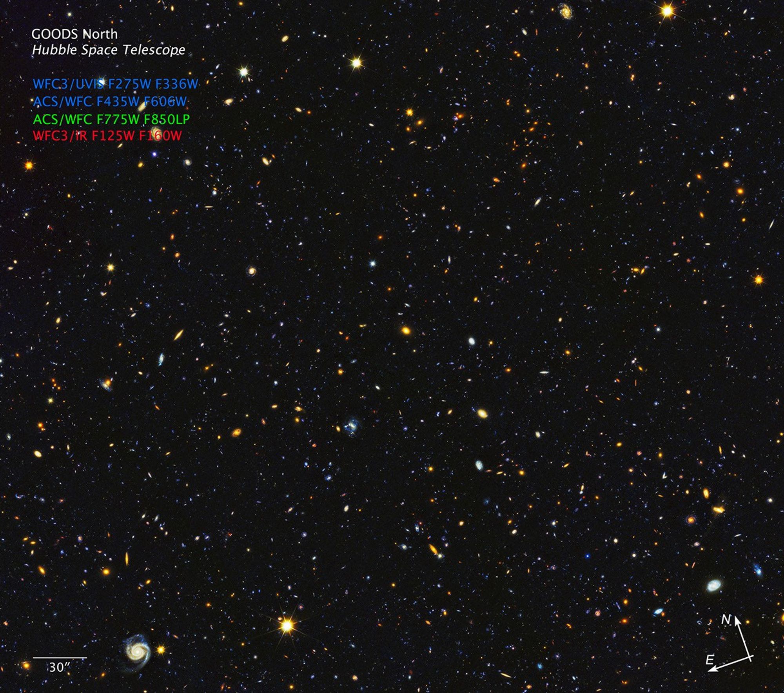The image size is (784, 693).
Task: Select the large spiral galaxy at bottom left
Action: (x=137, y=651)
